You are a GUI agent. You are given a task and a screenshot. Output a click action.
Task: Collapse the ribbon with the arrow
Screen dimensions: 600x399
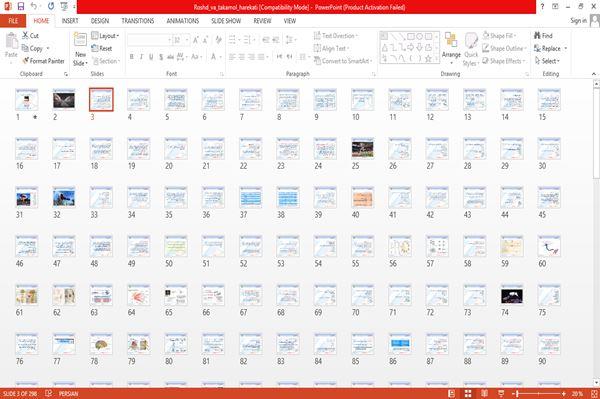[594, 74]
